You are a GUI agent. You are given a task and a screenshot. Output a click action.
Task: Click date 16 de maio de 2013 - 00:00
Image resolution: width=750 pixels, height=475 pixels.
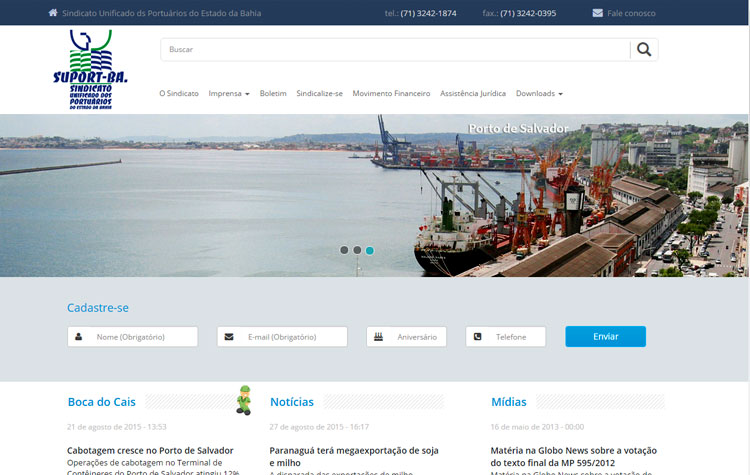pos(537,427)
